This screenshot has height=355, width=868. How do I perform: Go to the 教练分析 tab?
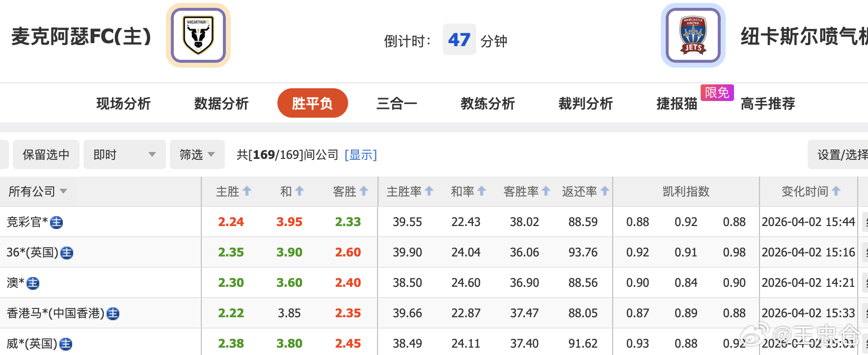tap(488, 103)
